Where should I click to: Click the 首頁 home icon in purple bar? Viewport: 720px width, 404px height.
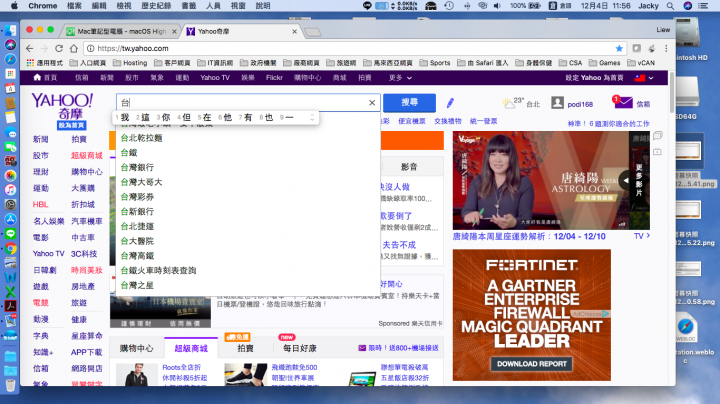pos(37,78)
